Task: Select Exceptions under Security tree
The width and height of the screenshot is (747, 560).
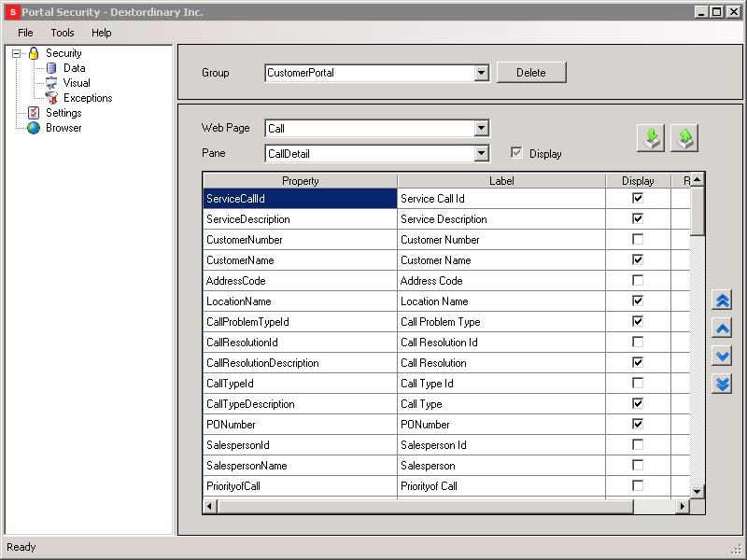Action: 87,98
